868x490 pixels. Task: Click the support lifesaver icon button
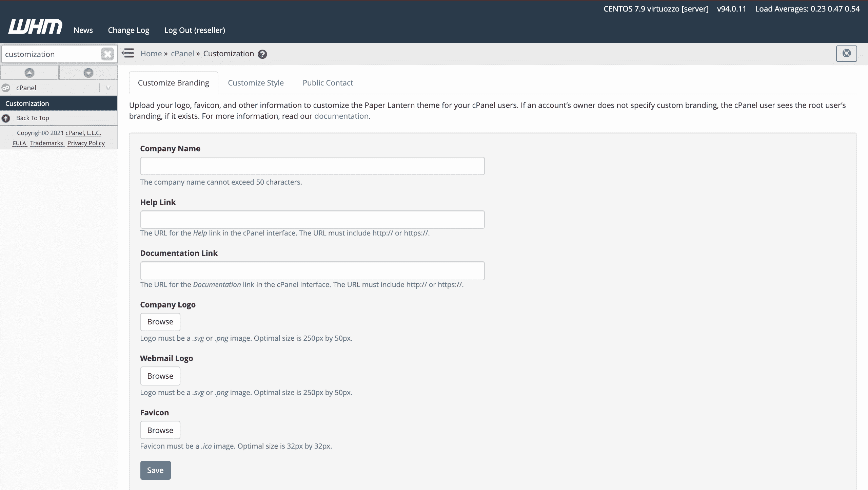click(x=846, y=54)
